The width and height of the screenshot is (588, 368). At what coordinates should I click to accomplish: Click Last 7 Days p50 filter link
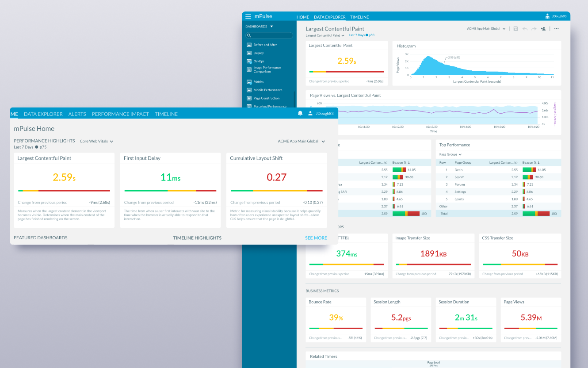[x=362, y=35]
